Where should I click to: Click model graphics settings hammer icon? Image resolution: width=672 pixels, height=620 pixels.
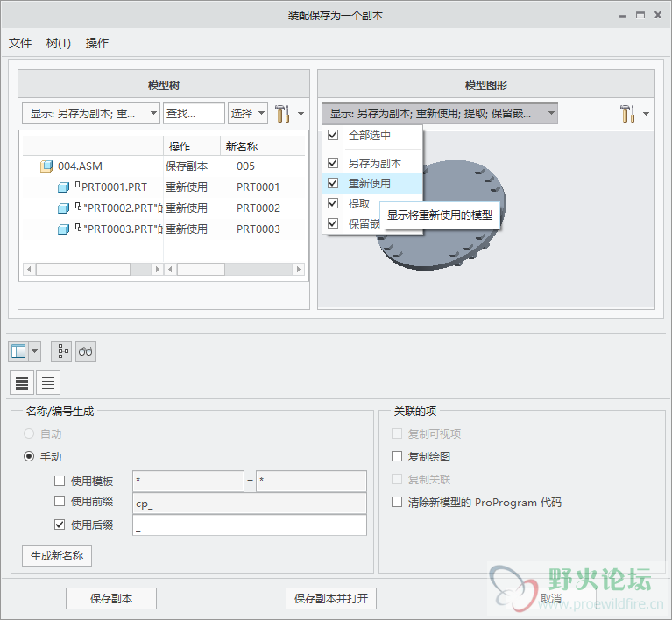627,114
